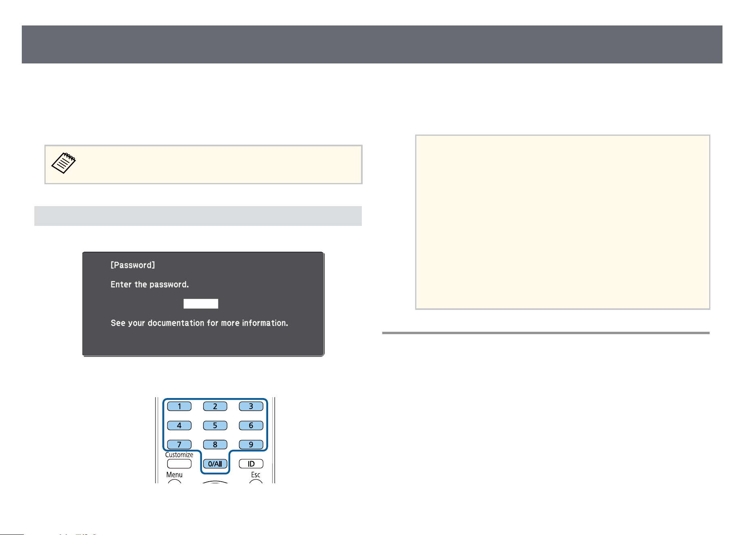This screenshot has height=535, width=756.
Task: Click the 0/All button on remote
Action: coord(215,464)
